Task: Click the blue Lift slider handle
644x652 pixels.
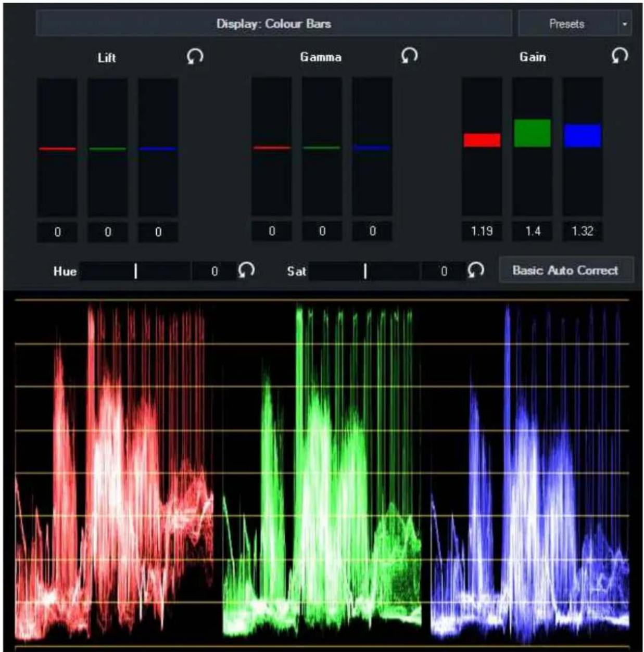Action: pyautogui.click(x=158, y=149)
